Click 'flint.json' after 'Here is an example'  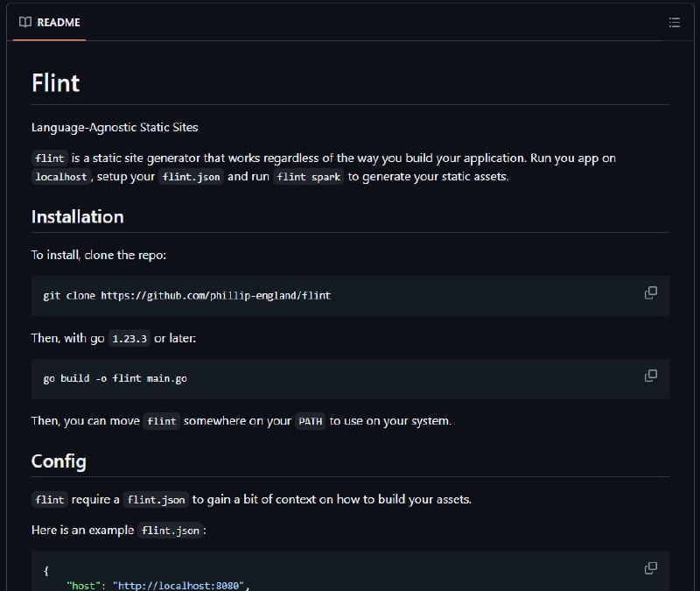point(170,531)
